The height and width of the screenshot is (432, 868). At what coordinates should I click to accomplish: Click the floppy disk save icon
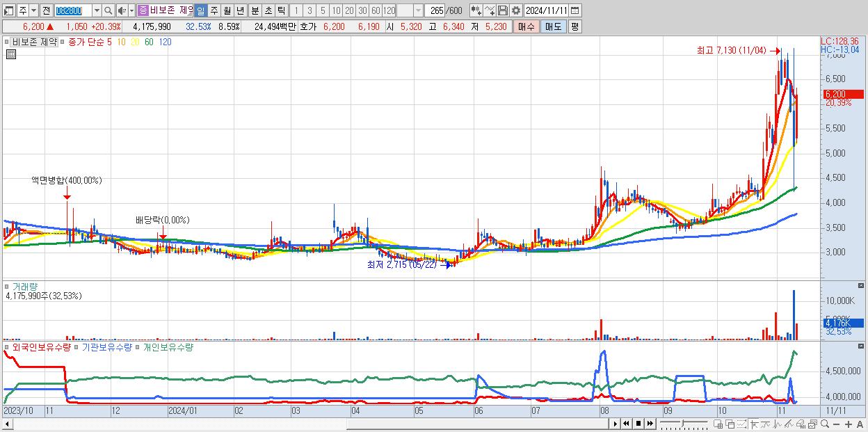503,10
